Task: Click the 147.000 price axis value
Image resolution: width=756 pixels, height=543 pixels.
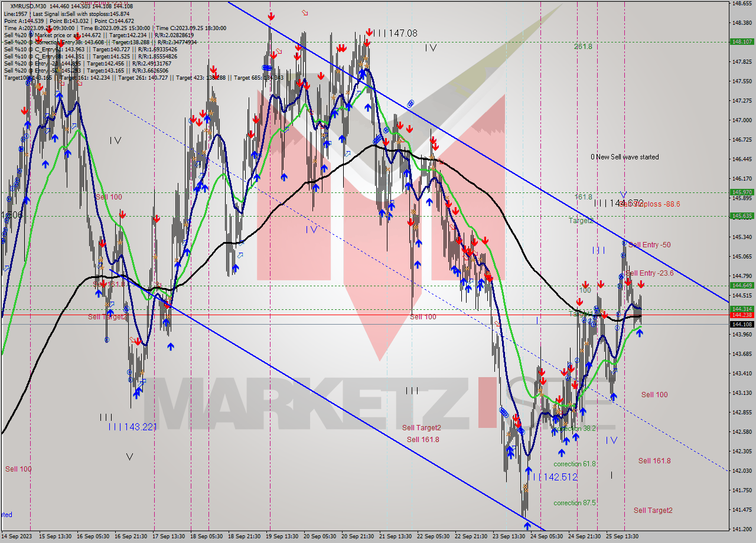Action: pyautogui.click(x=742, y=120)
